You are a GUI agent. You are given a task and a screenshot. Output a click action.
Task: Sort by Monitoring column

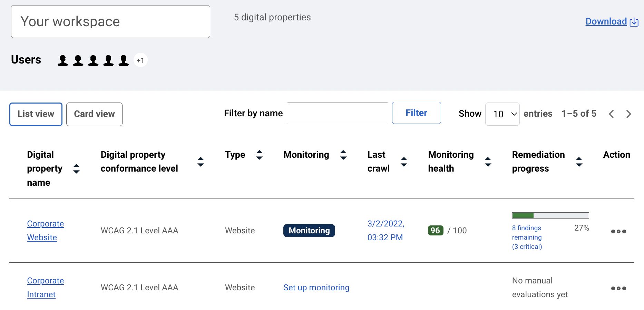[343, 155]
